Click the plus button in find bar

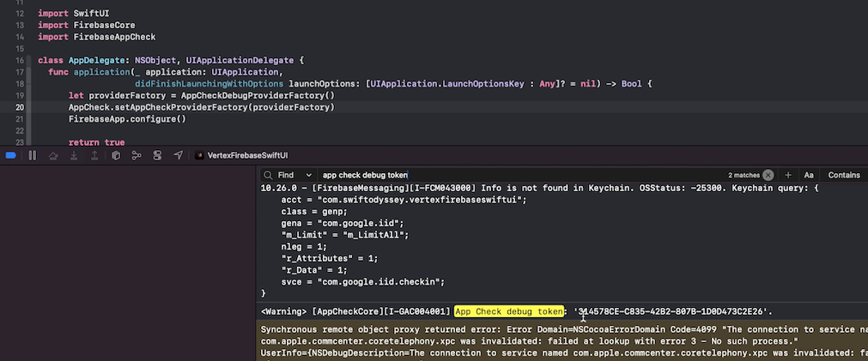click(788, 175)
